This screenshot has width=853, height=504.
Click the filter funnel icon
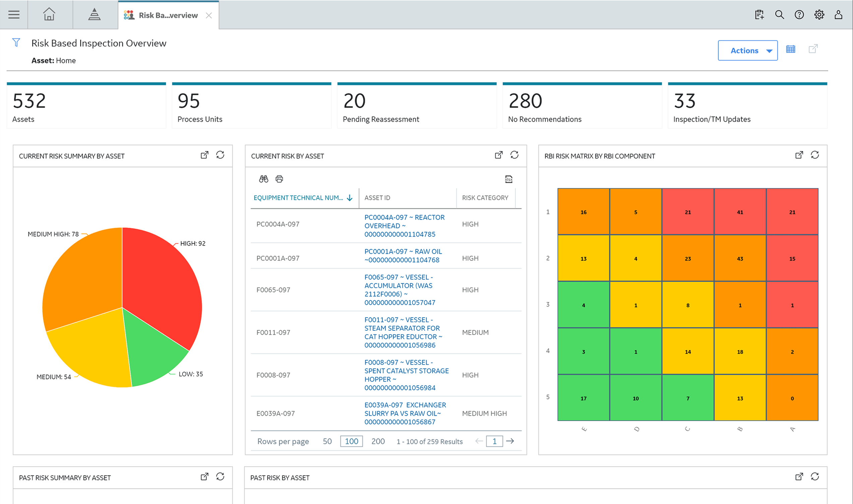click(16, 43)
